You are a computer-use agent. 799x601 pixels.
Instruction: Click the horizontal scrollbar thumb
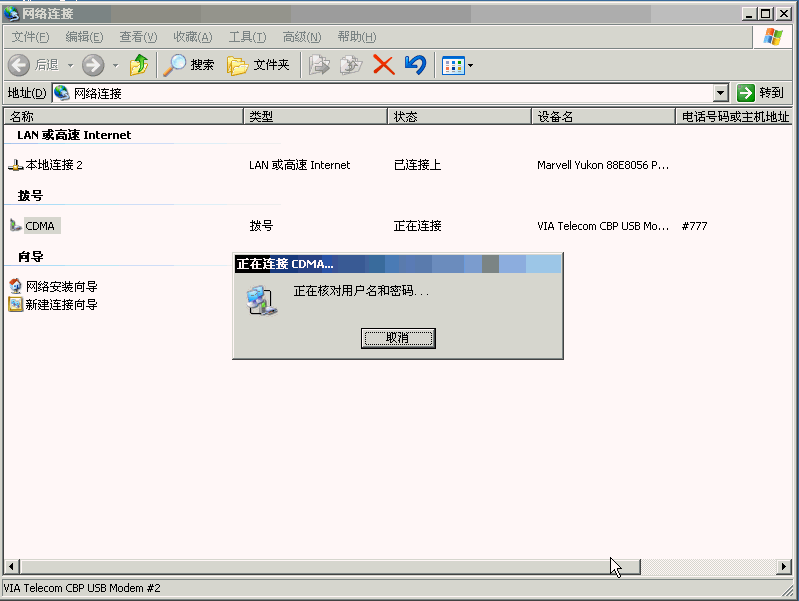pos(330,566)
